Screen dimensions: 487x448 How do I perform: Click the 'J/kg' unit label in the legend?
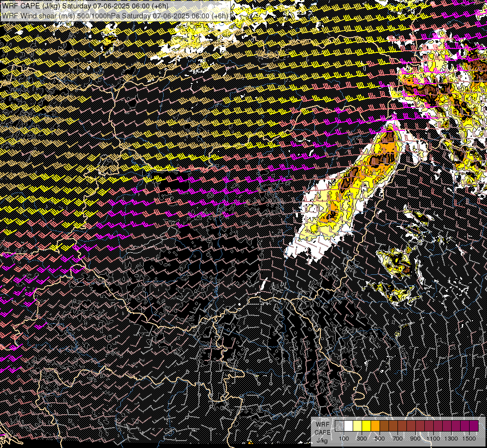click(x=322, y=441)
